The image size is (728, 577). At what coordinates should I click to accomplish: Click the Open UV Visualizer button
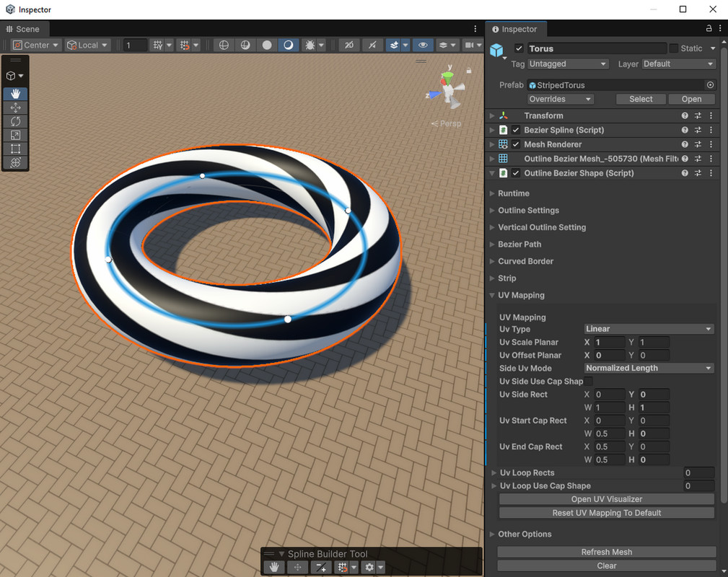click(606, 499)
